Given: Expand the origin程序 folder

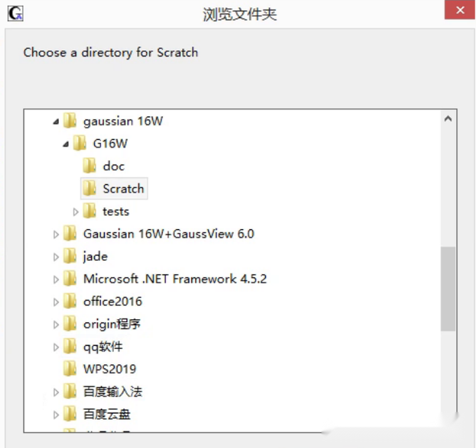Looking at the screenshot, I should click(x=56, y=325).
